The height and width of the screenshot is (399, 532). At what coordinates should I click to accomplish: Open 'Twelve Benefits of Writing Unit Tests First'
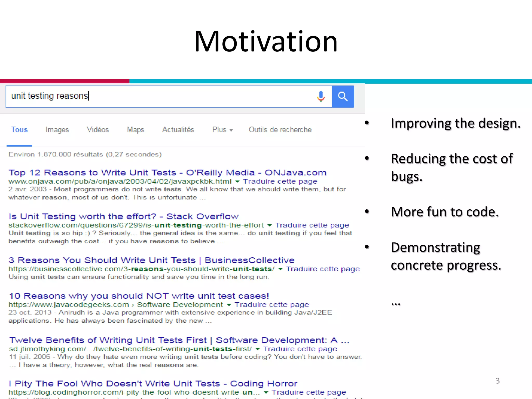179,340
